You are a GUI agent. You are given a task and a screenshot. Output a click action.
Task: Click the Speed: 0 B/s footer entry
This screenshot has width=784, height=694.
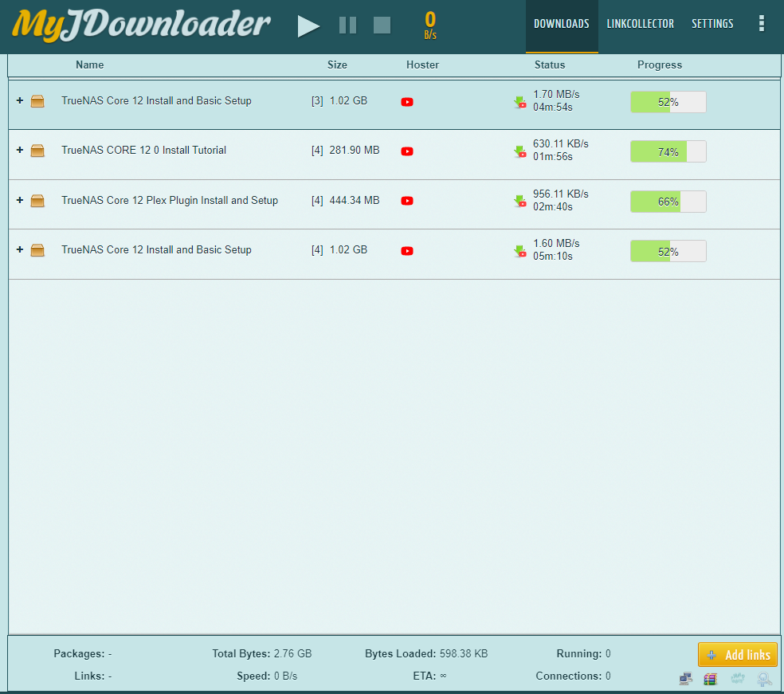point(267,676)
